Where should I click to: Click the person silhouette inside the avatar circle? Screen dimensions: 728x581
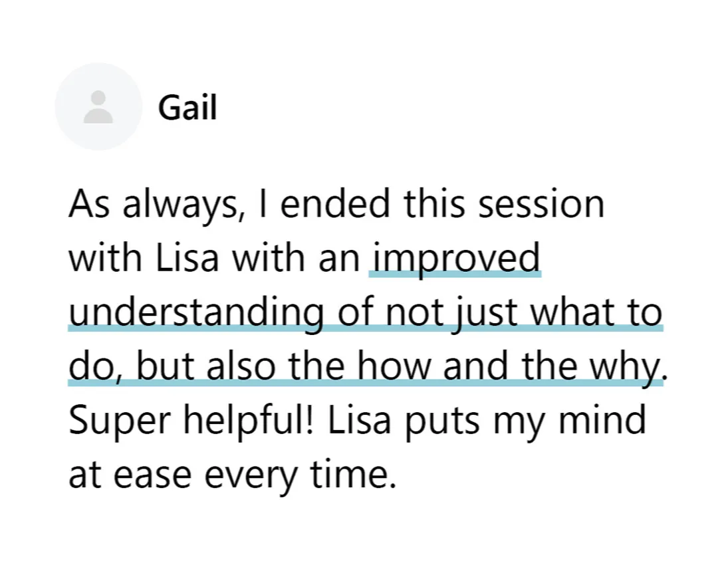pos(98,107)
